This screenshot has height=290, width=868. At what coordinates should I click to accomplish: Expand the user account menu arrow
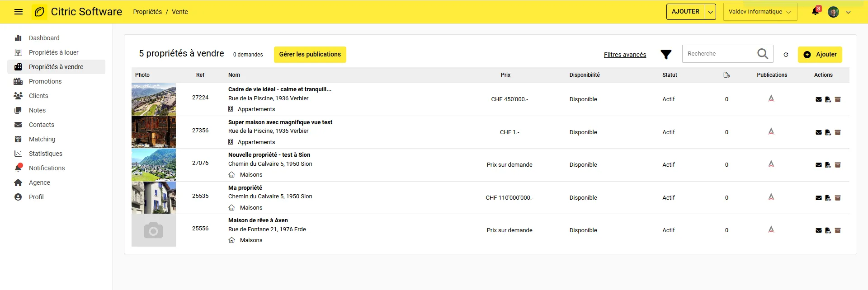[848, 12]
